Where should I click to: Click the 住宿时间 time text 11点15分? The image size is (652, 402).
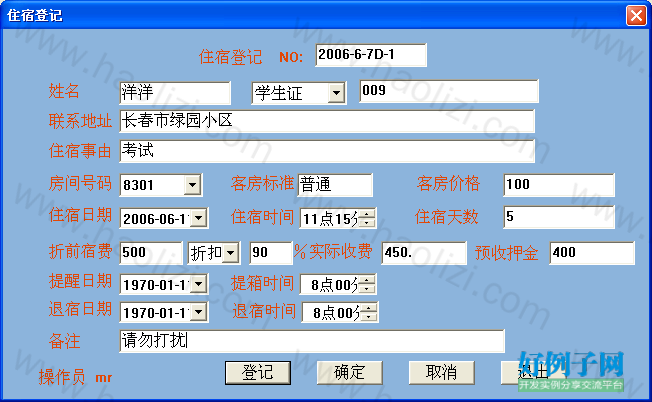[330, 219]
